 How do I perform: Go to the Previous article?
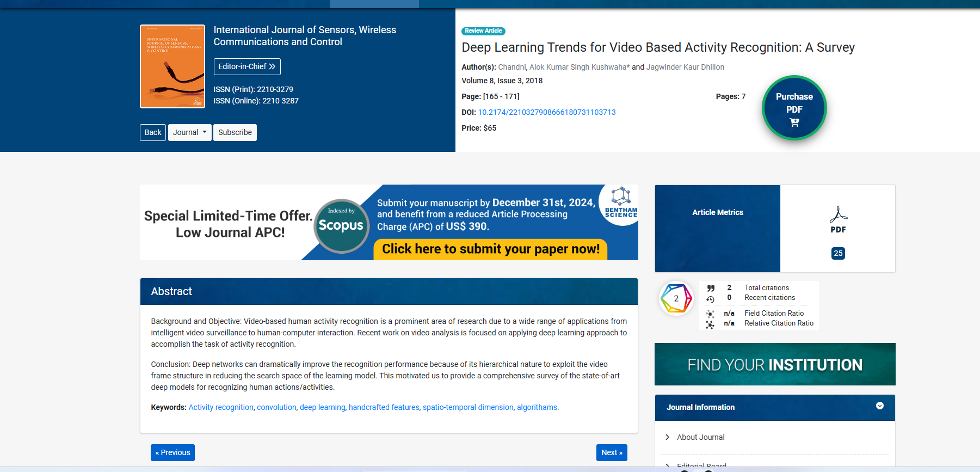pos(172,452)
